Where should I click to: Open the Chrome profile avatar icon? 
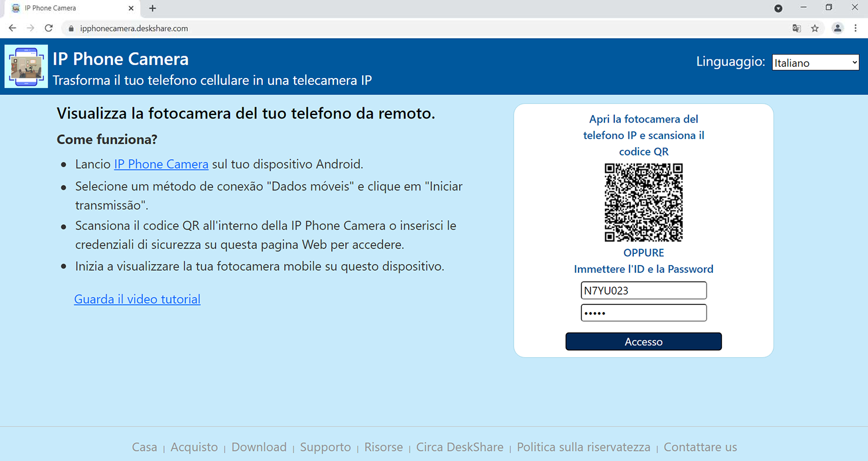click(837, 28)
